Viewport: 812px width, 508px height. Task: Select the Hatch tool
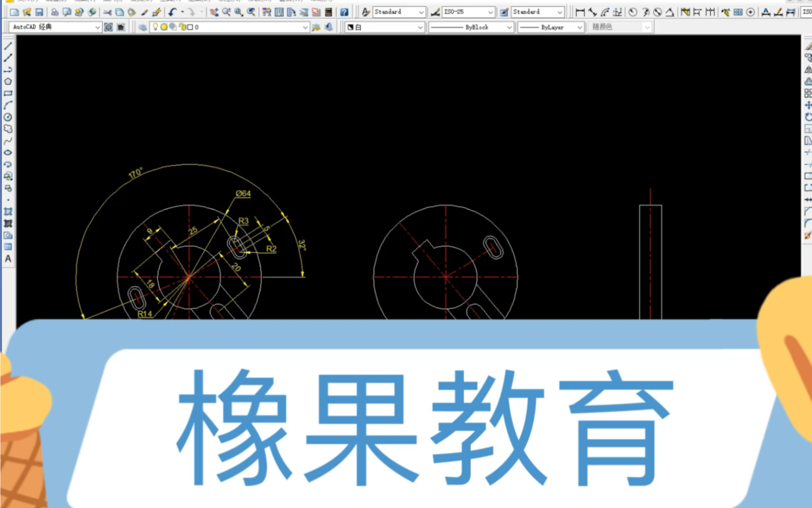[8, 212]
